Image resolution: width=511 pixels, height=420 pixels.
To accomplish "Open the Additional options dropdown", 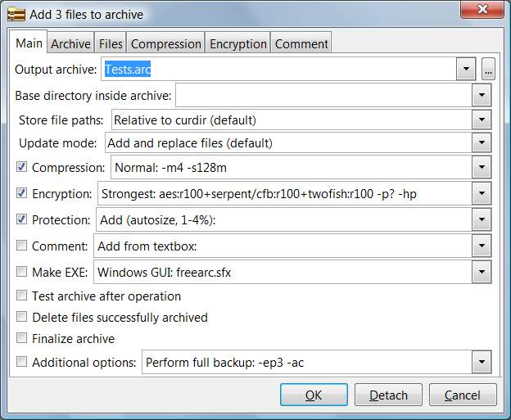I will point(482,362).
